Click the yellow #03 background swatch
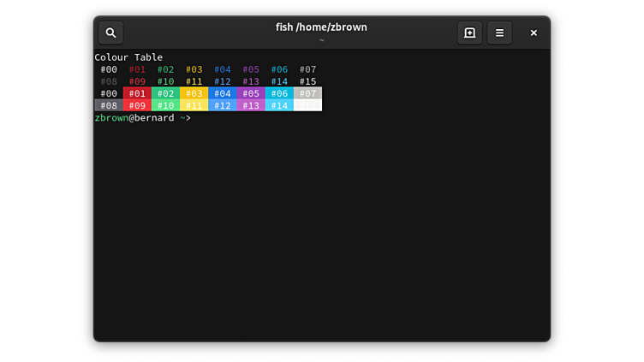 (194, 93)
